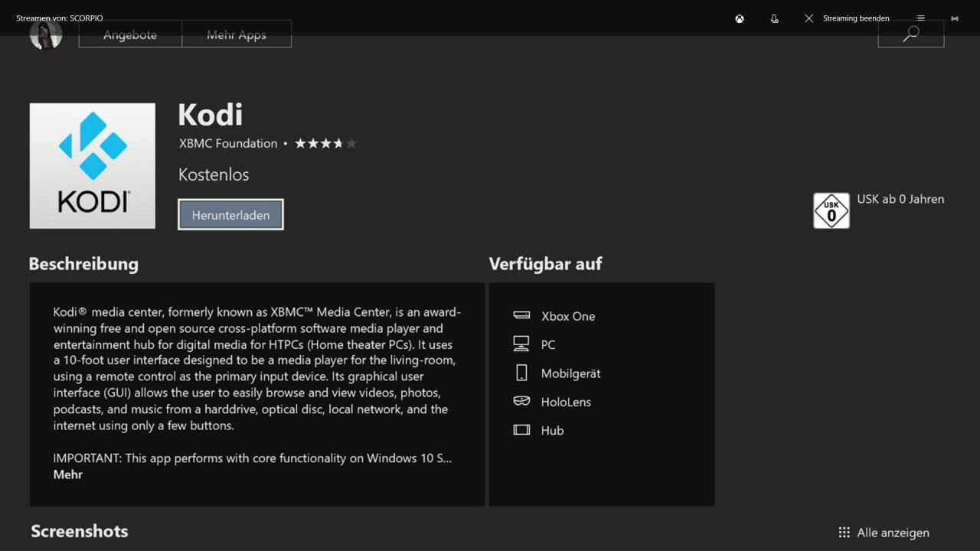The width and height of the screenshot is (980, 551).
Task: Click the X icon beside Streaming beenden
Action: (808, 18)
